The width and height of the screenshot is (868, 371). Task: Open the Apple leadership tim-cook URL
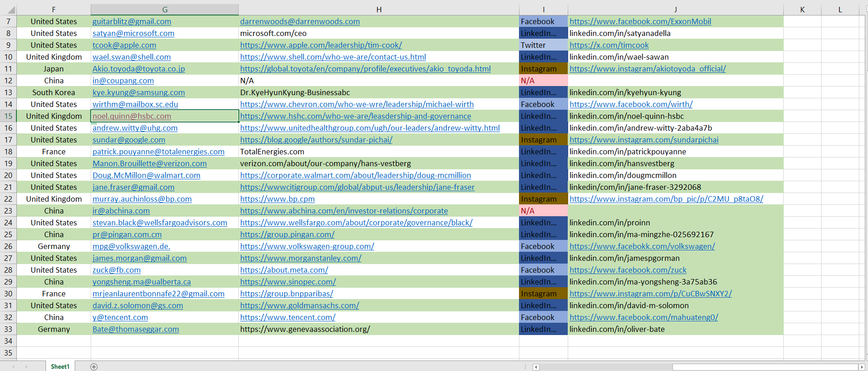(x=321, y=45)
